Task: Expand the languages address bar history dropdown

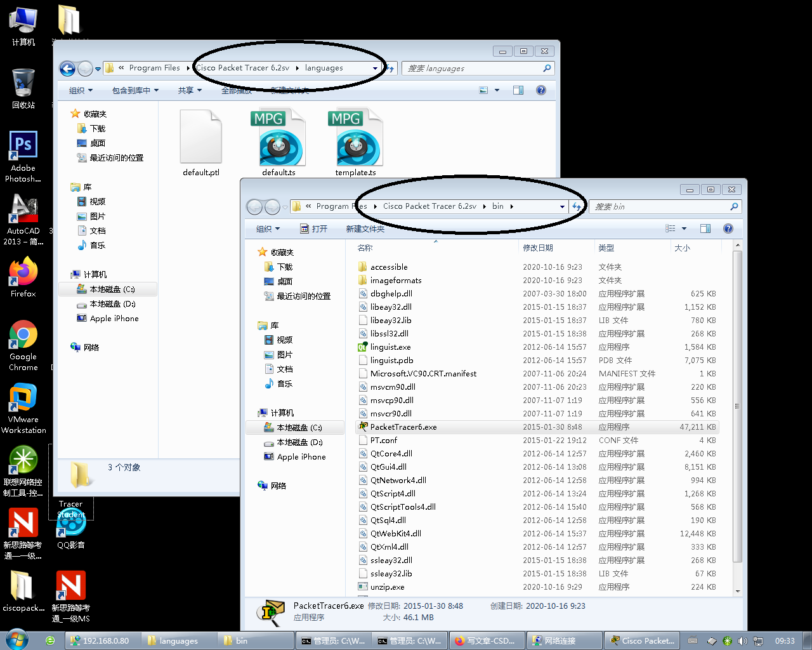Action: 375,68
